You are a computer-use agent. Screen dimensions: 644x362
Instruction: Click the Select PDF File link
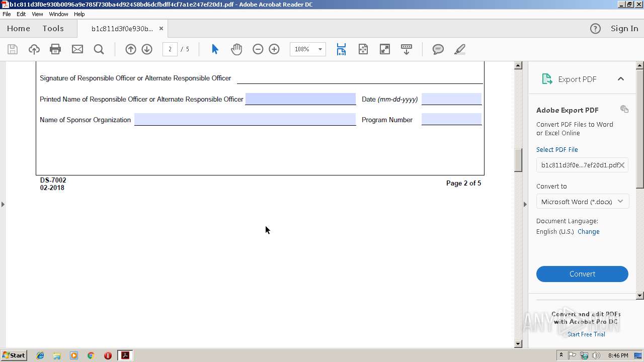557,149
